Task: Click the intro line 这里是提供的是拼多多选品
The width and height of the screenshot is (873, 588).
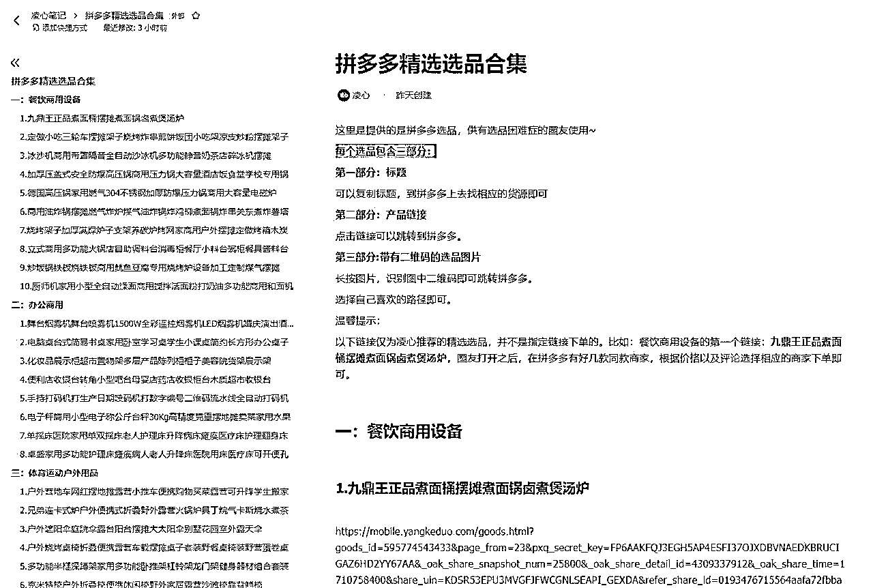Action: tap(466, 130)
